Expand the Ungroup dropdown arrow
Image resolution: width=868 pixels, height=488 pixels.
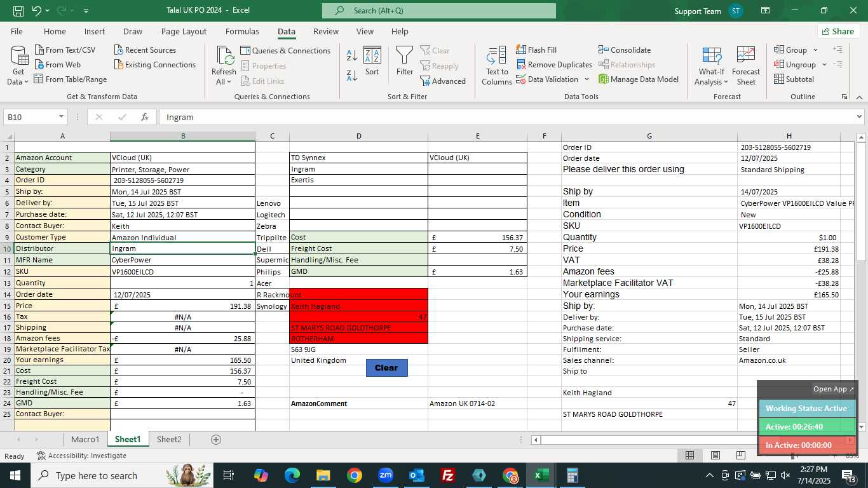point(824,65)
